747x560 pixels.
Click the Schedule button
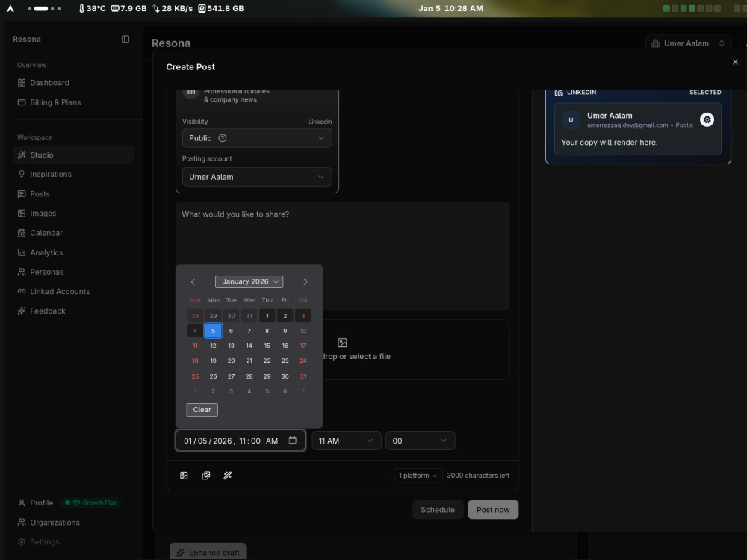pyautogui.click(x=437, y=509)
